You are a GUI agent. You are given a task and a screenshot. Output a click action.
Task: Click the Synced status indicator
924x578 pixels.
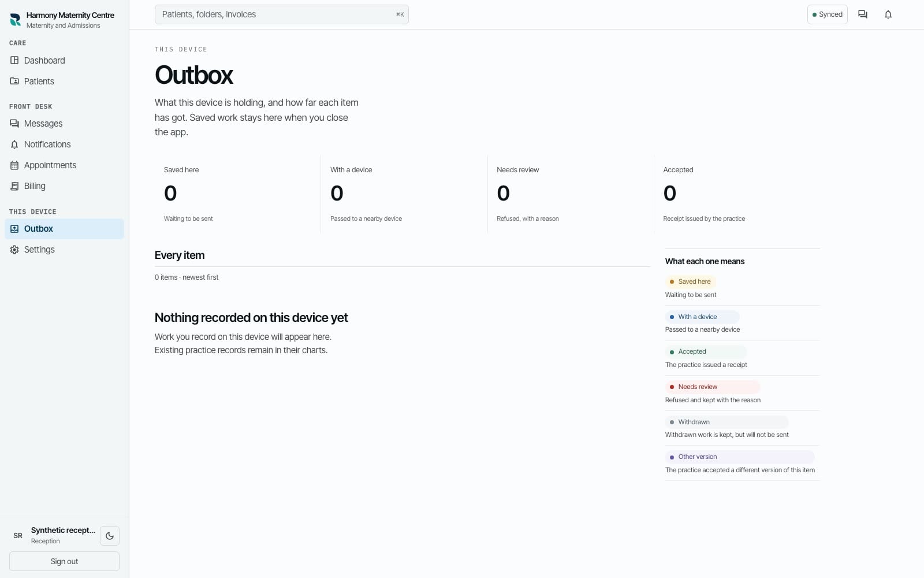(827, 14)
